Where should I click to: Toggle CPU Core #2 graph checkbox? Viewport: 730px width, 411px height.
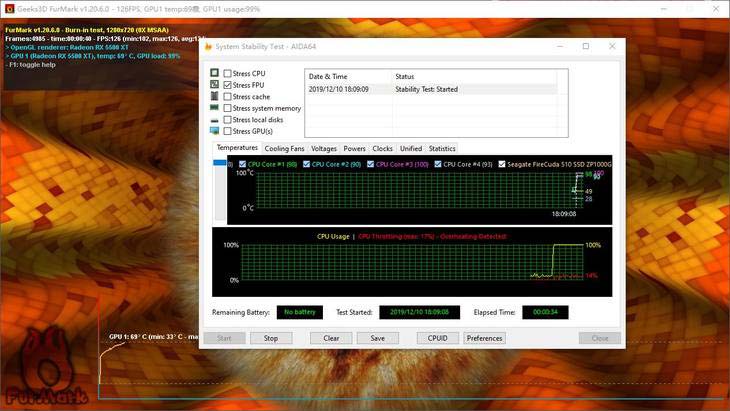pos(306,164)
